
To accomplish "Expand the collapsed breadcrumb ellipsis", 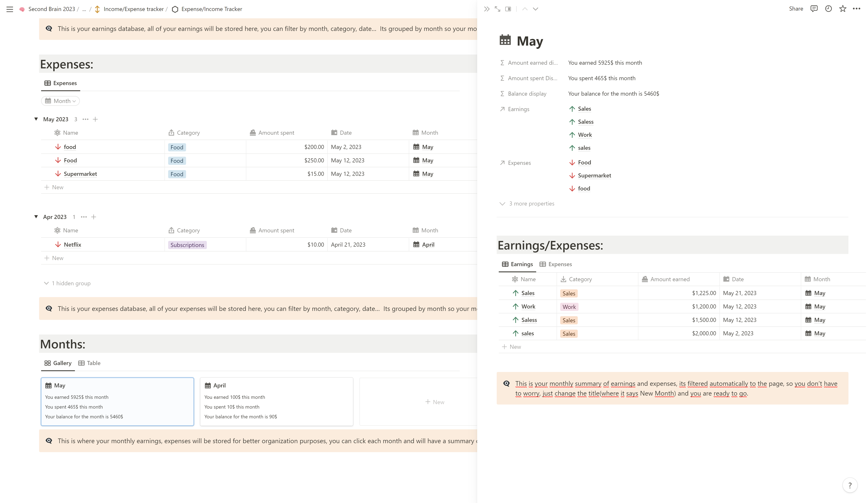I will (84, 9).
